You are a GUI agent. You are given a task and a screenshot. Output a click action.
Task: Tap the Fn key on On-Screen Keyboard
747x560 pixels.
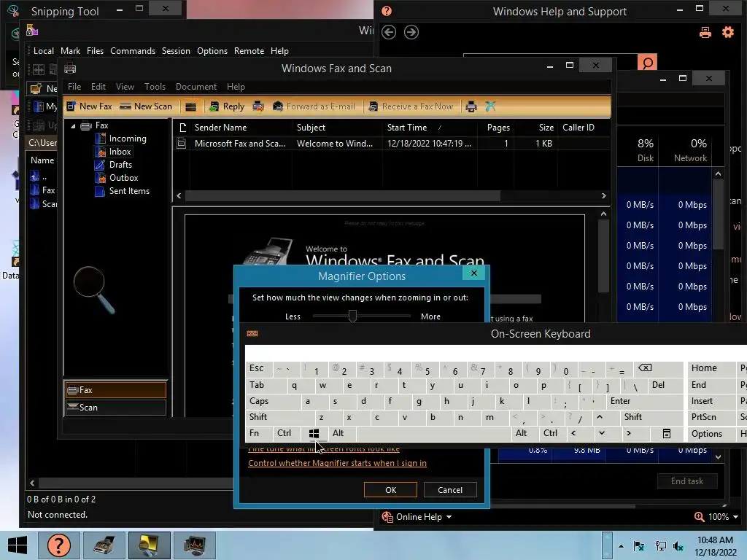tap(259, 433)
